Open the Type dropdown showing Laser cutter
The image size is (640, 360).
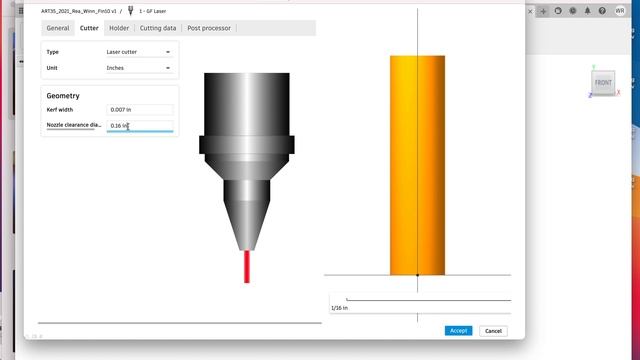click(x=139, y=52)
